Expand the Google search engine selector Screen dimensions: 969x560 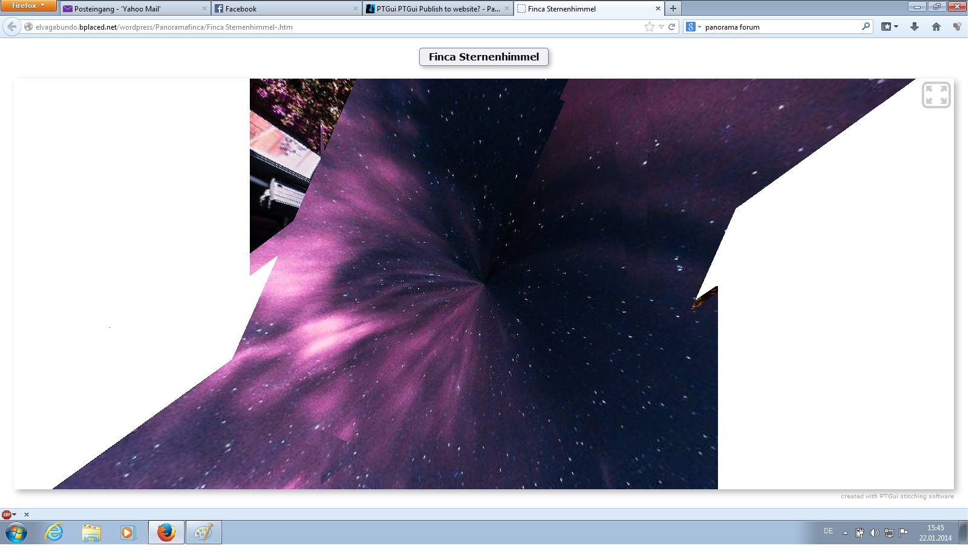693,27
